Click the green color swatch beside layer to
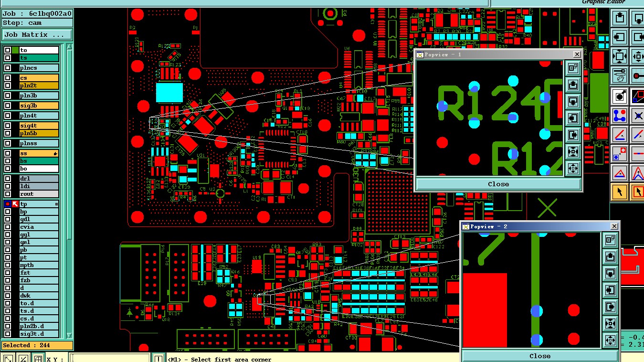 pyautogui.click(x=15, y=50)
